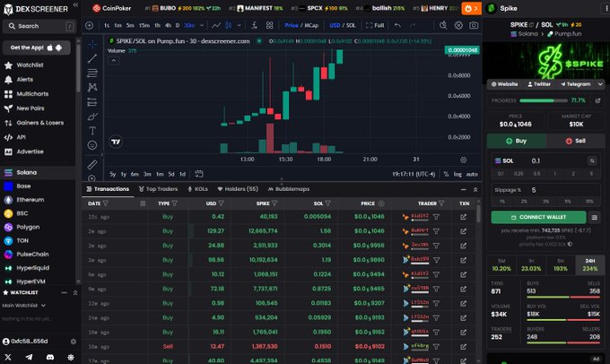
Task: Open the price scale settings gear
Action: (x=464, y=160)
